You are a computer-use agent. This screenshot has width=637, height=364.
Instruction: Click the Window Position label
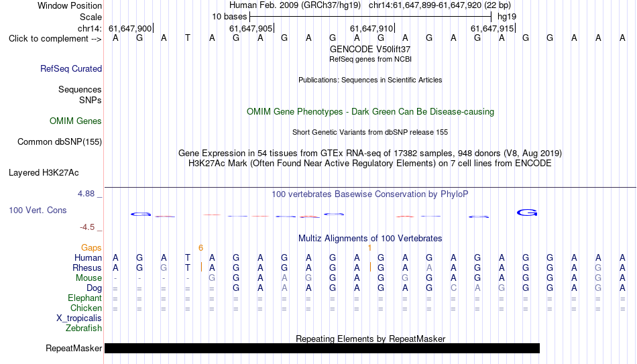coord(70,5)
